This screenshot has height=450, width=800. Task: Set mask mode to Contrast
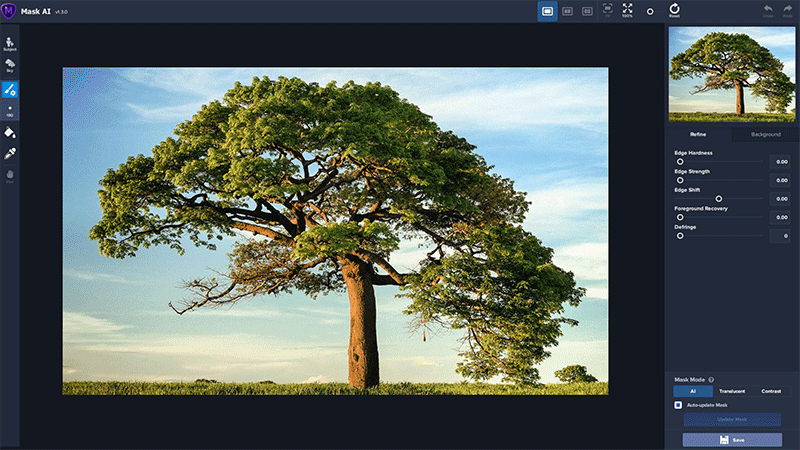(x=770, y=391)
